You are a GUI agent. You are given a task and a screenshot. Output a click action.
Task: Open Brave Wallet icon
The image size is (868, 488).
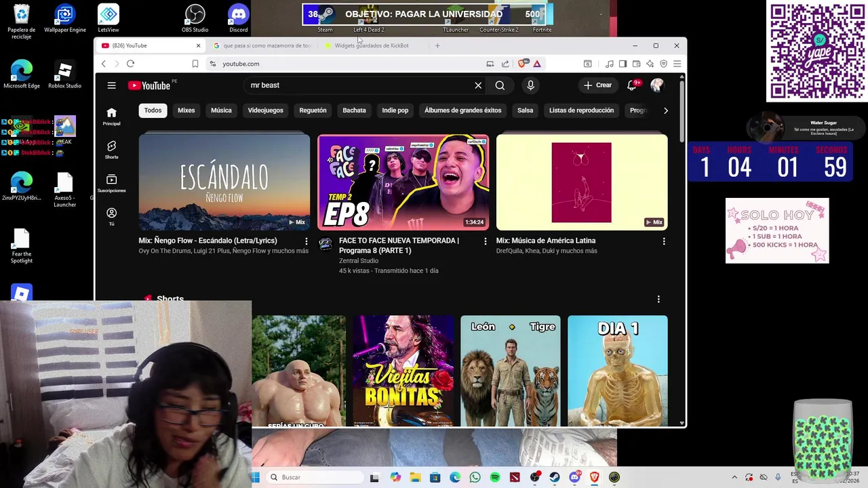point(636,64)
